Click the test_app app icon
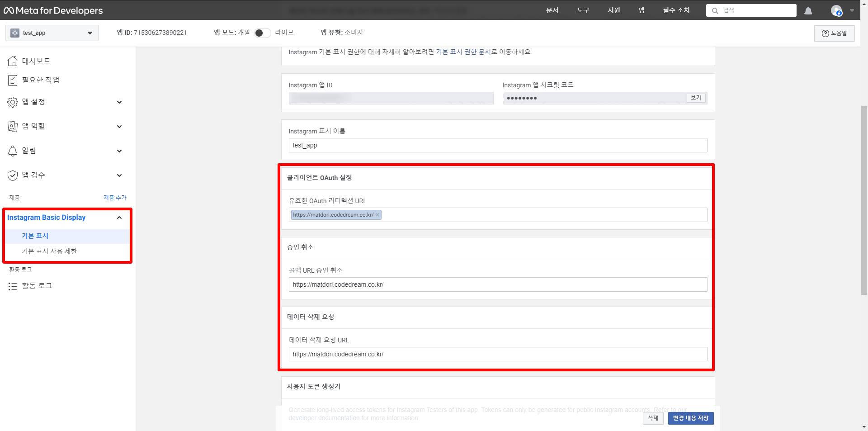 tap(15, 33)
